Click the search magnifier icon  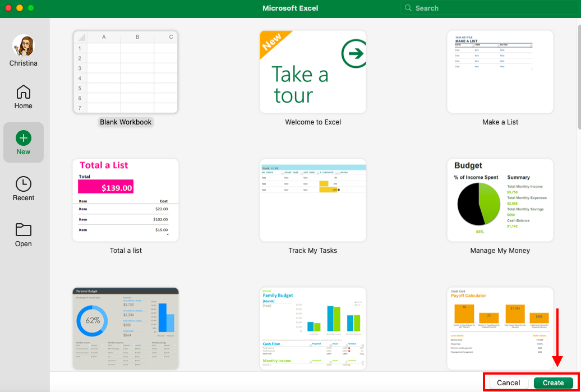tap(408, 8)
